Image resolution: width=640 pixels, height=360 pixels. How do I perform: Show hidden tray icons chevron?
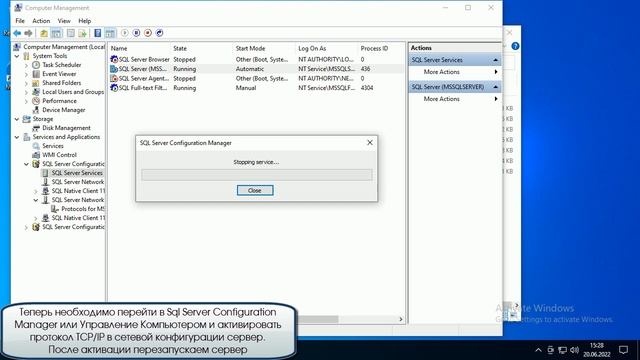[538, 350]
